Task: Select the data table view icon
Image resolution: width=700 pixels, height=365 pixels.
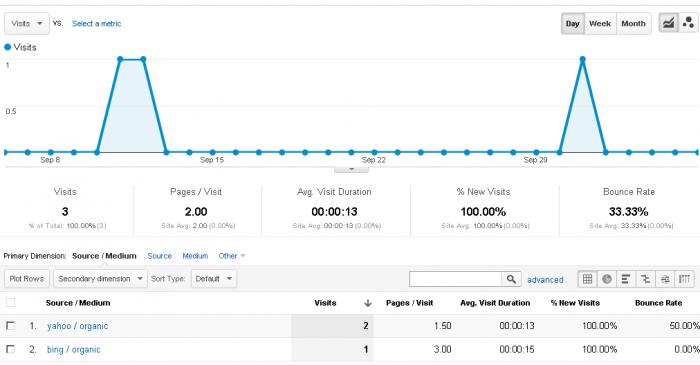Action: (x=588, y=279)
